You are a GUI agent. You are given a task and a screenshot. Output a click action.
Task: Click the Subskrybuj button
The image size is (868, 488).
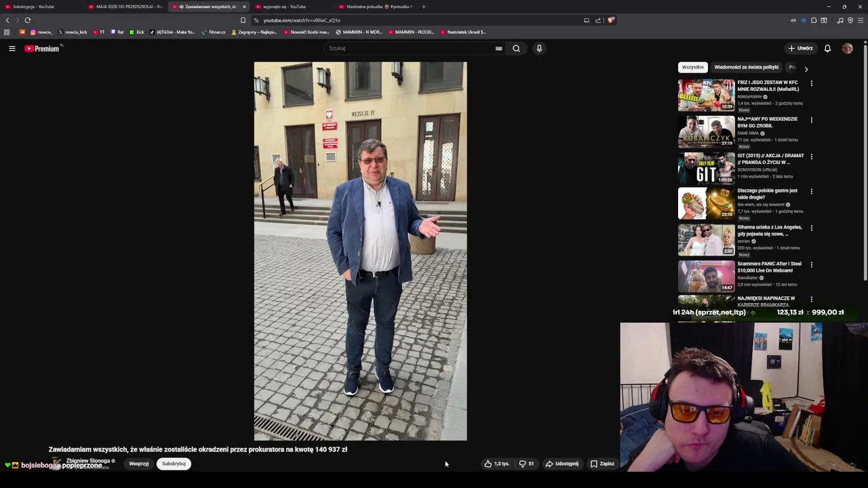click(174, 464)
